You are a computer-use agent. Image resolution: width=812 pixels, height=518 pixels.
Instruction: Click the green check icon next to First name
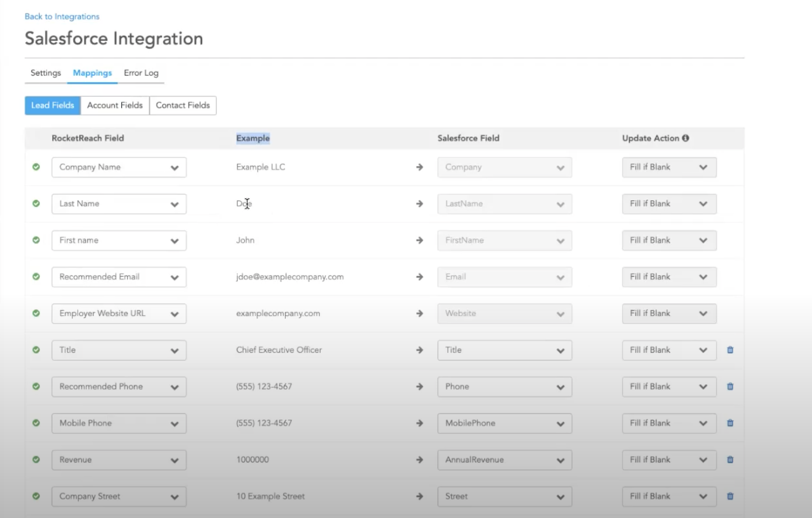pos(36,240)
